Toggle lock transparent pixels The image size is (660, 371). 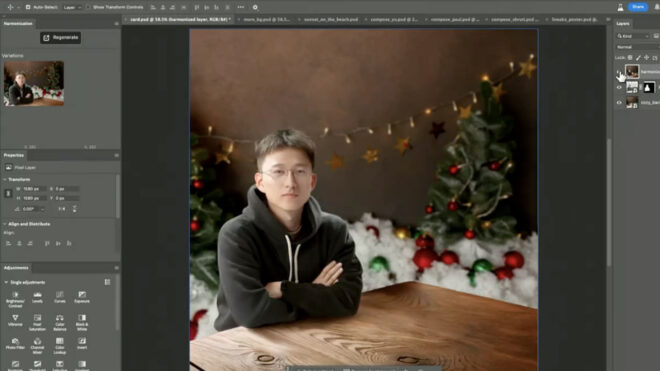(x=630, y=58)
